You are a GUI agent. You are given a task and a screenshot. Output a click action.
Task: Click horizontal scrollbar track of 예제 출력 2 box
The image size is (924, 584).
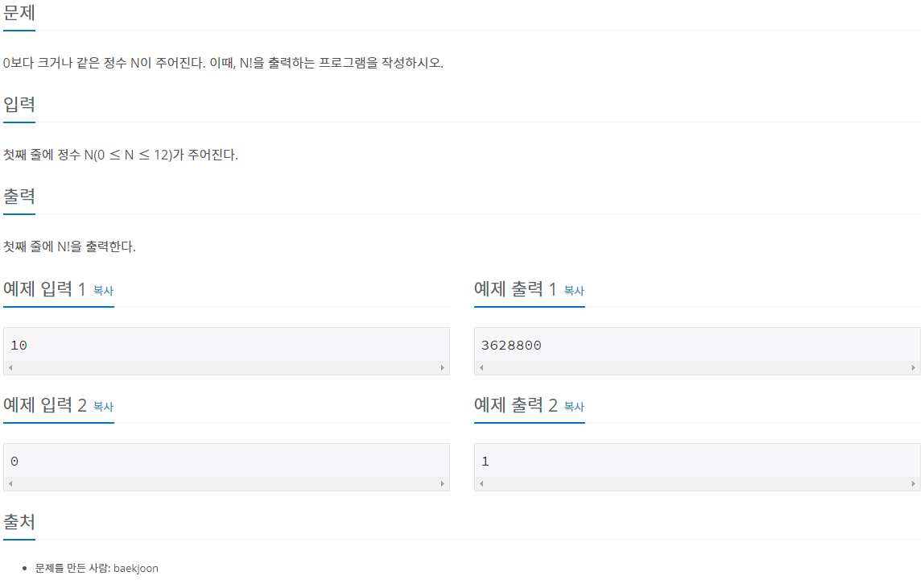tap(697, 484)
